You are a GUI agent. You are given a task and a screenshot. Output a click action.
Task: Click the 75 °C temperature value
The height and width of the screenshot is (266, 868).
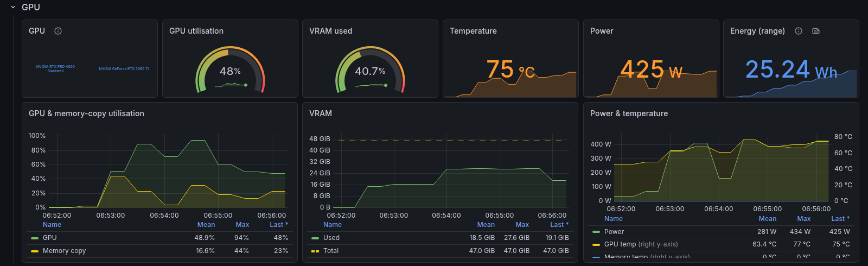pyautogui.click(x=510, y=69)
